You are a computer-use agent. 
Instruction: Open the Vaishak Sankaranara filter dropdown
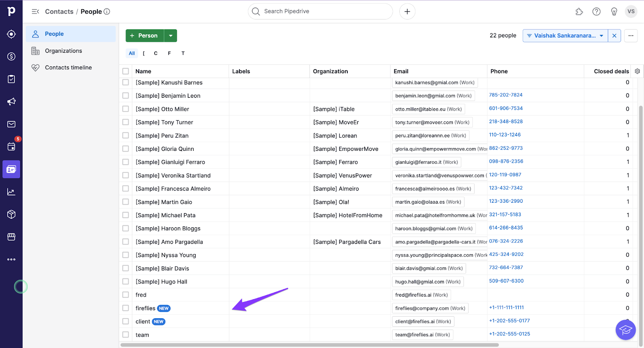pos(565,35)
